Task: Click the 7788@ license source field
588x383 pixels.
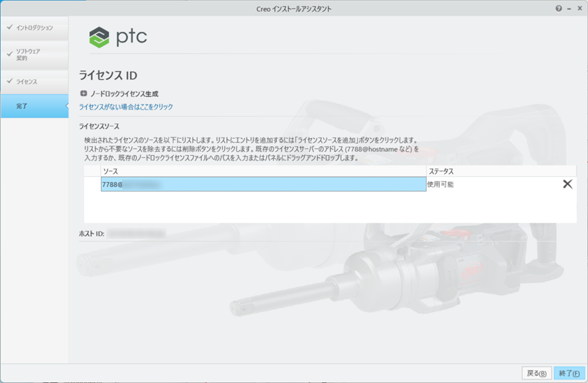Action: (x=263, y=185)
